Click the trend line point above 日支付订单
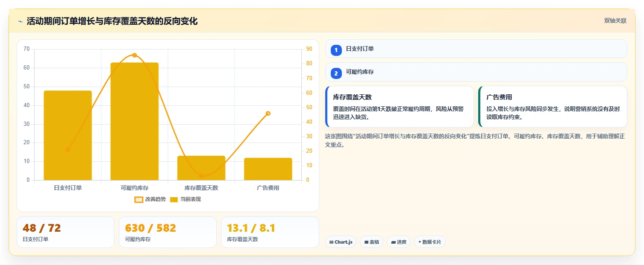This screenshot has height=265, width=644. click(68, 150)
